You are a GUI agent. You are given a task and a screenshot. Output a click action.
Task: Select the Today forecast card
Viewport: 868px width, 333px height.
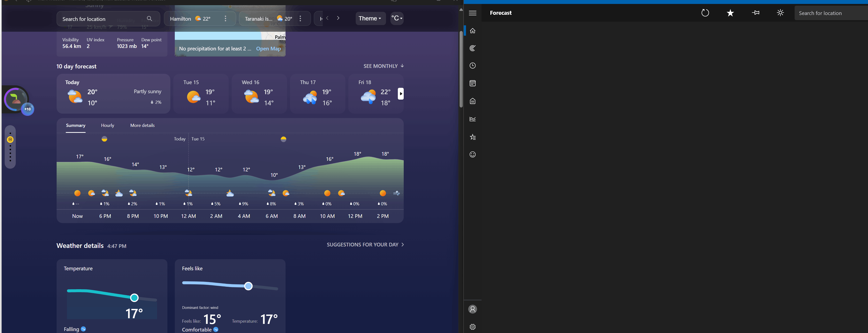(x=113, y=94)
